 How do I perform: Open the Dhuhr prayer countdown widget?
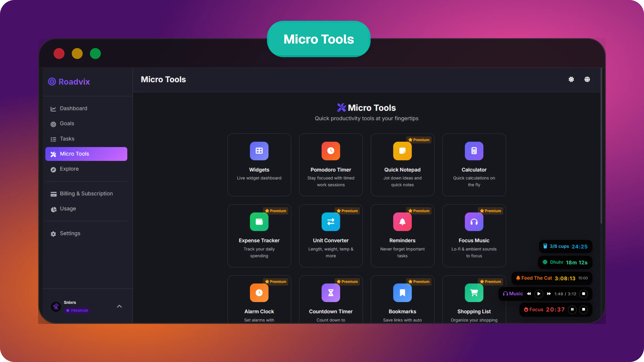tap(565, 262)
